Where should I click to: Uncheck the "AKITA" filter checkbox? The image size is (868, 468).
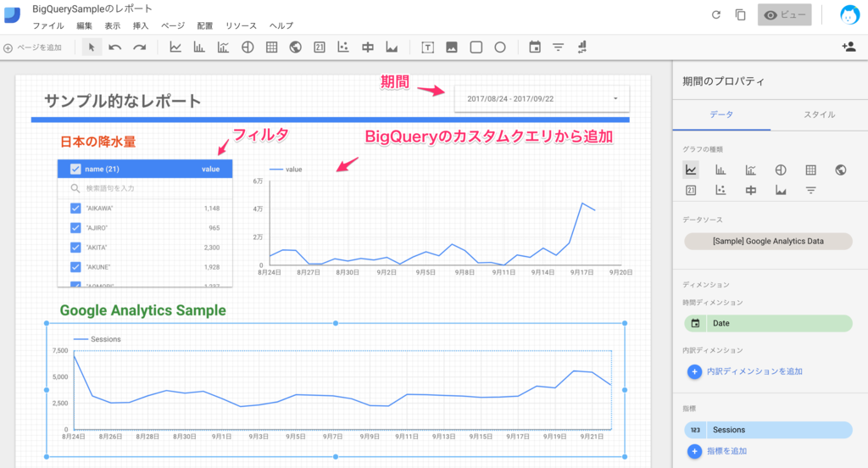point(75,248)
